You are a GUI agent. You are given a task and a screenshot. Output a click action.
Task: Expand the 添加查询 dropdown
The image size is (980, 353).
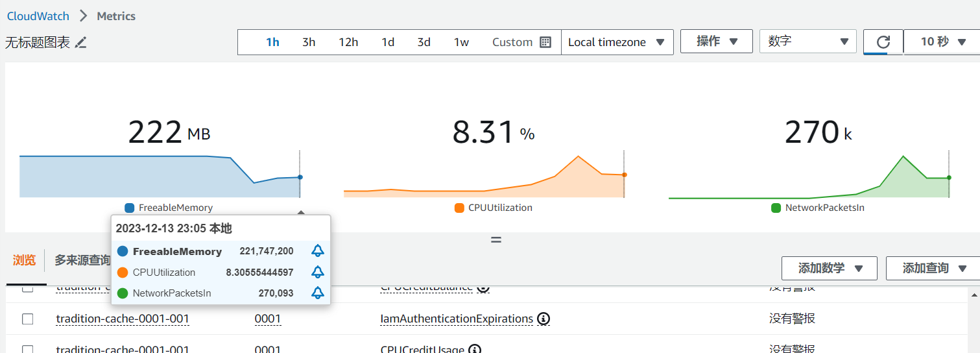pos(933,268)
